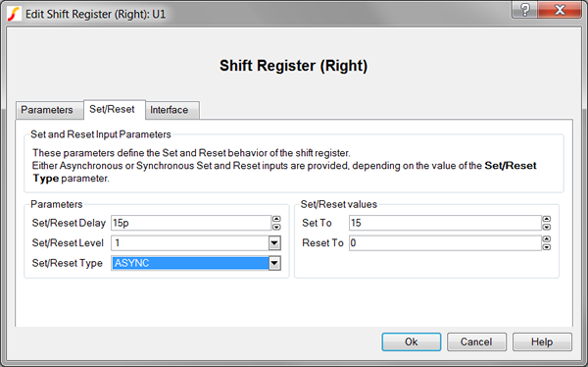Click the question mark help icon

point(524,10)
